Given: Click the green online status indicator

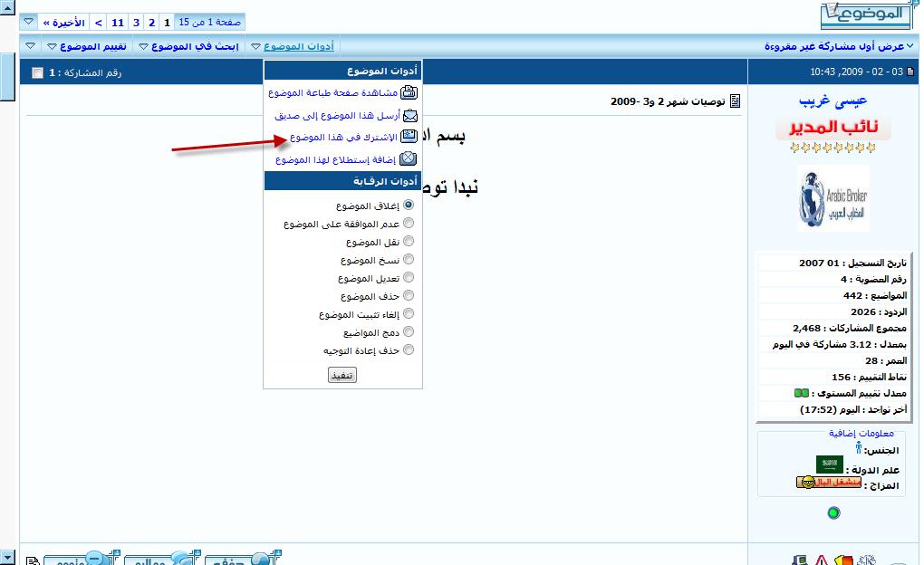Looking at the screenshot, I should tap(833, 512).
